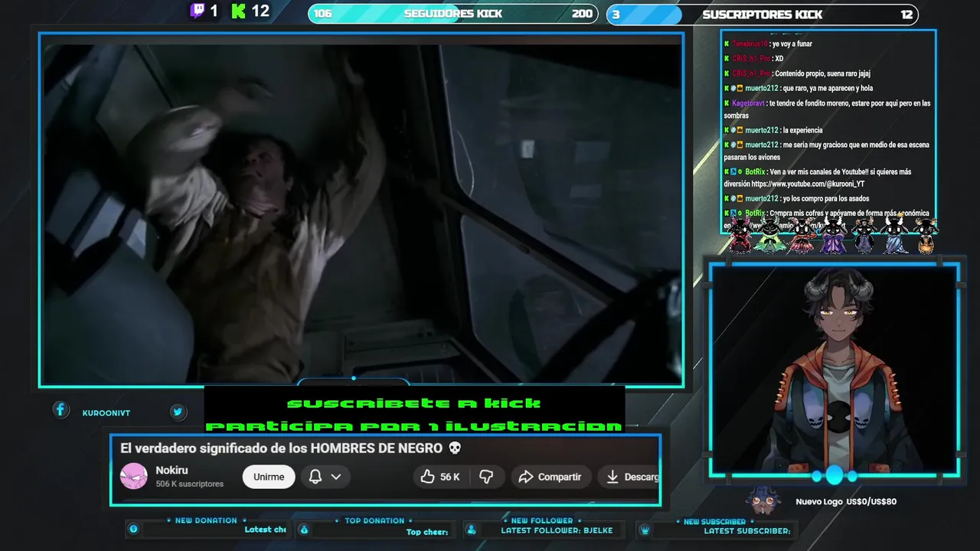The height and width of the screenshot is (551, 980).
Task: Click the Seguidores Kick progress bar
Action: tap(453, 14)
